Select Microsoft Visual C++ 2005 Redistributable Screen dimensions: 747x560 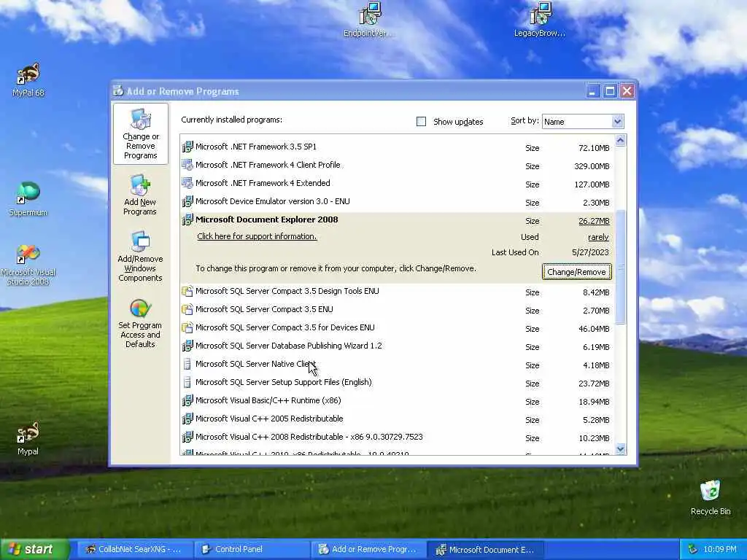point(397,419)
